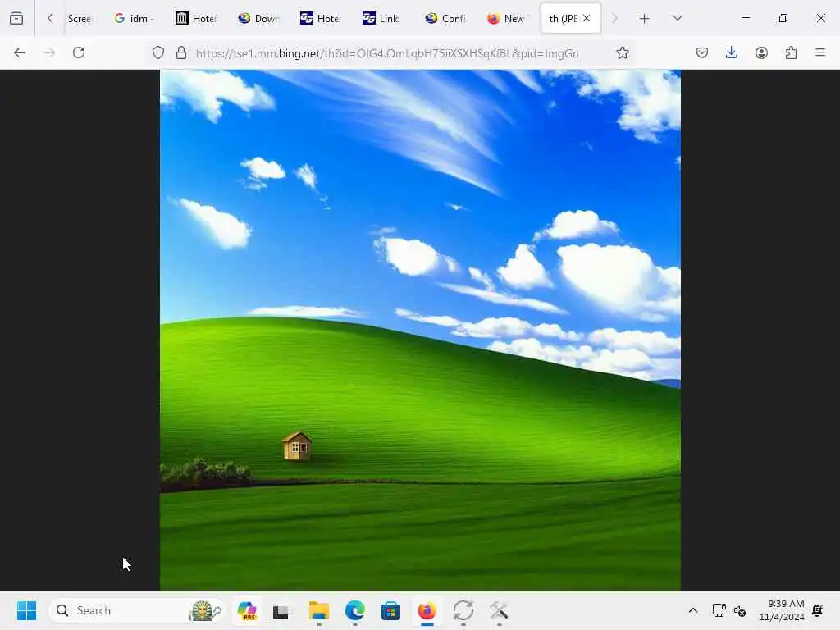Show hidden system tray icons

pos(692,610)
